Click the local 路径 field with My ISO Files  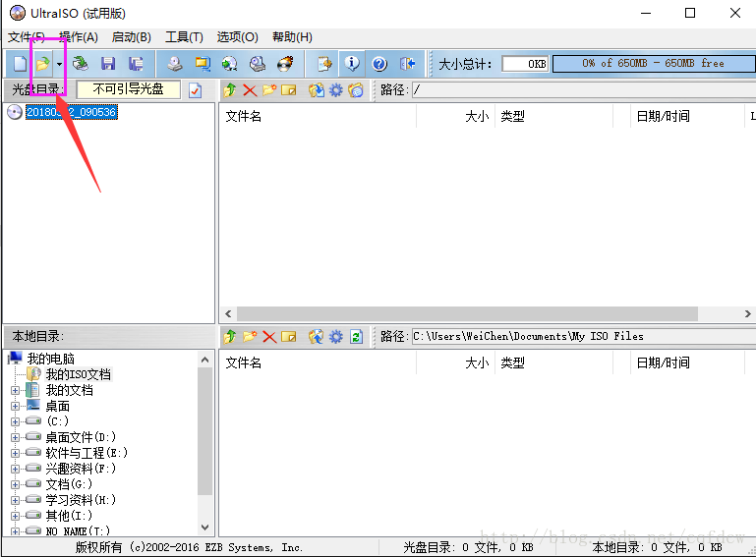click(584, 336)
